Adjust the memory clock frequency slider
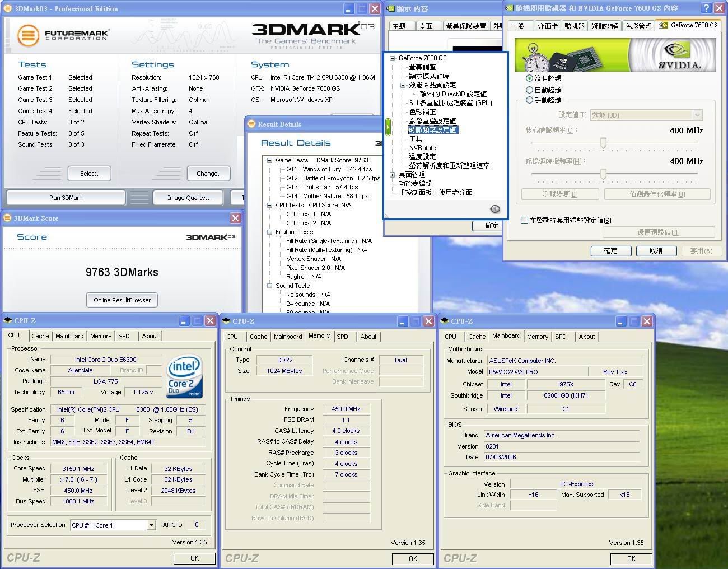 click(603, 174)
